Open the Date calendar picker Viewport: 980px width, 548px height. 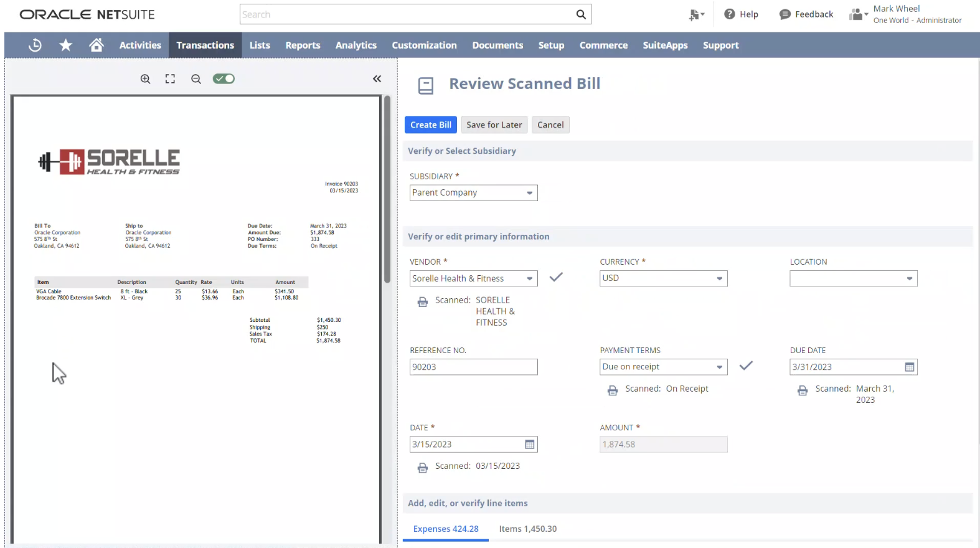point(530,445)
